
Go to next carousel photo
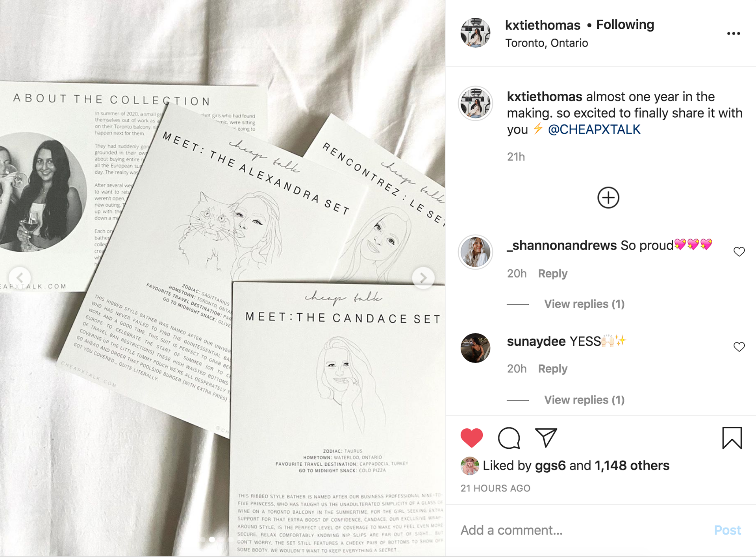pyautogui.click(x=423, y=278)
